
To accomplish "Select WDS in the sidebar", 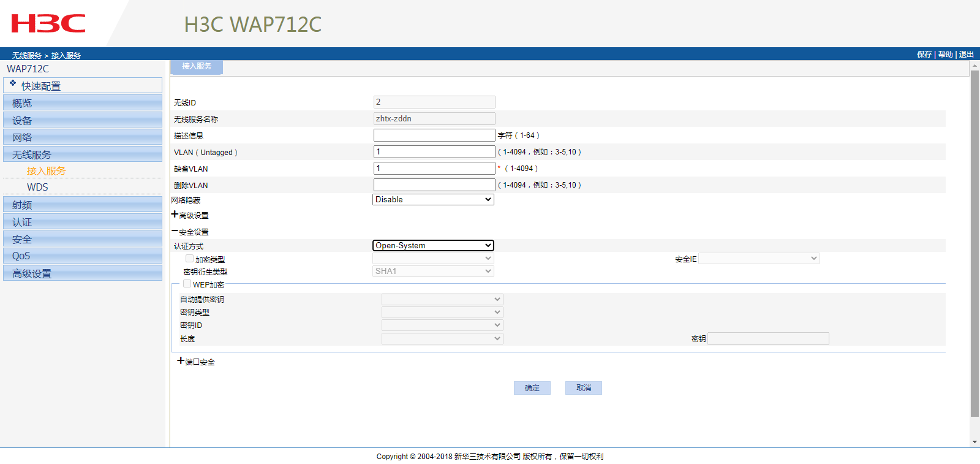I will [37, 187].
